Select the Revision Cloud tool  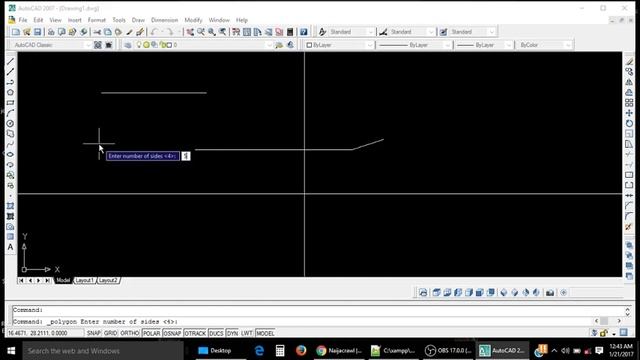point(10,134)
